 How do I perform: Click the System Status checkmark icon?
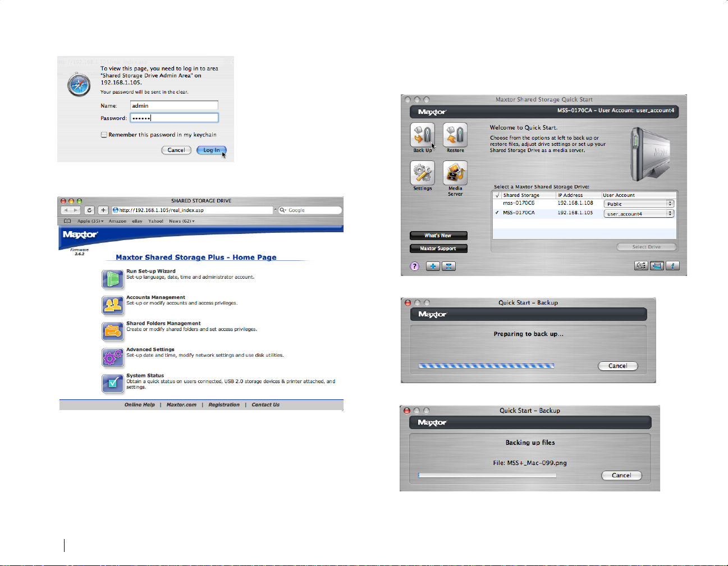[113, 383]
